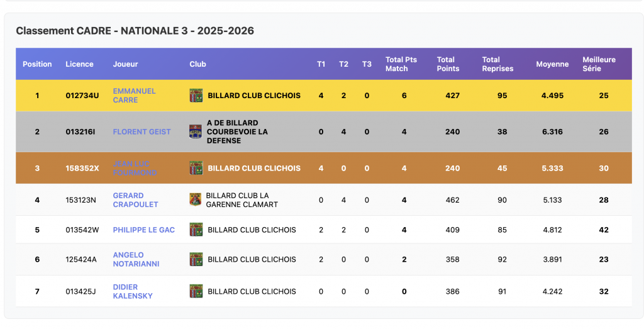The image size is (644, 329).
Task: Open Didier Kalensky player page
Action: coord(133,291)
